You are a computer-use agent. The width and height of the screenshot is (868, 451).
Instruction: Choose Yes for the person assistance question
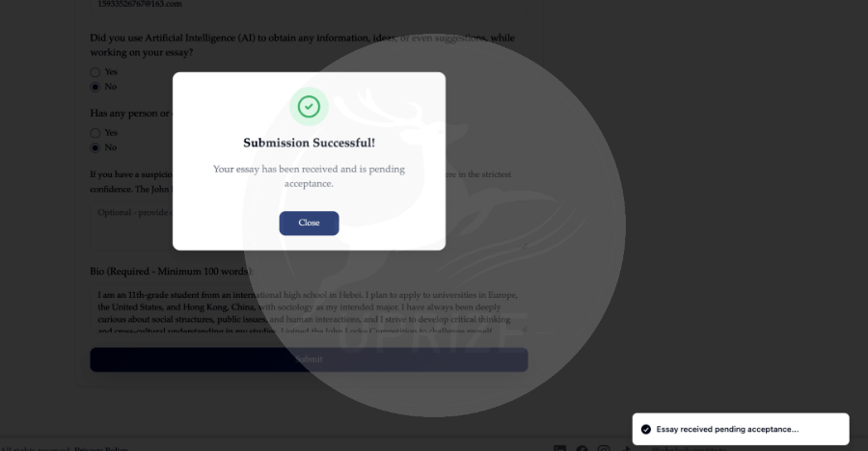[x=95, y=133]
